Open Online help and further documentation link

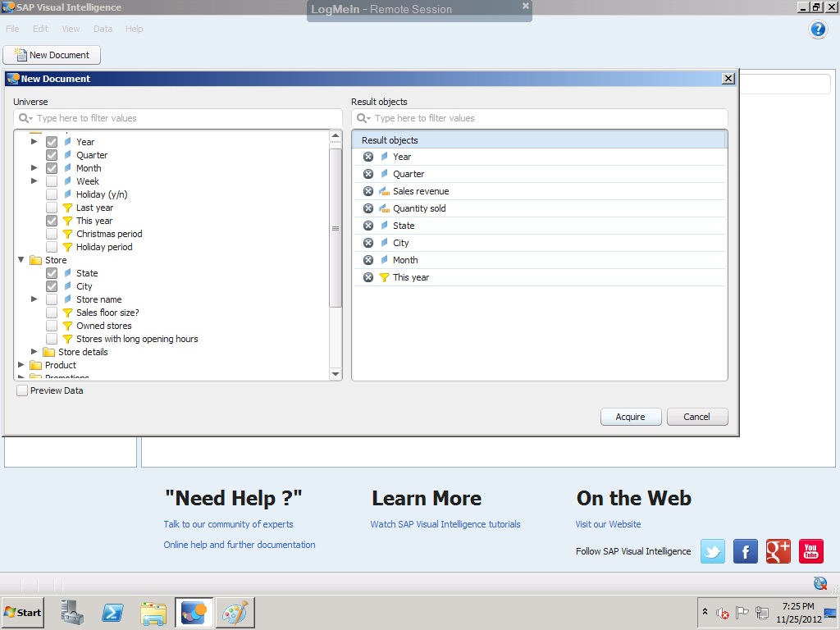[x=240, y=545]
